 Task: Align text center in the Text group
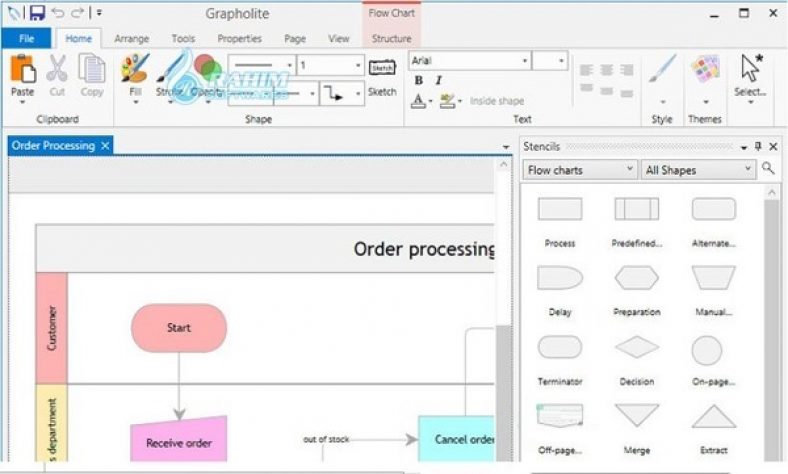(606, 70)
